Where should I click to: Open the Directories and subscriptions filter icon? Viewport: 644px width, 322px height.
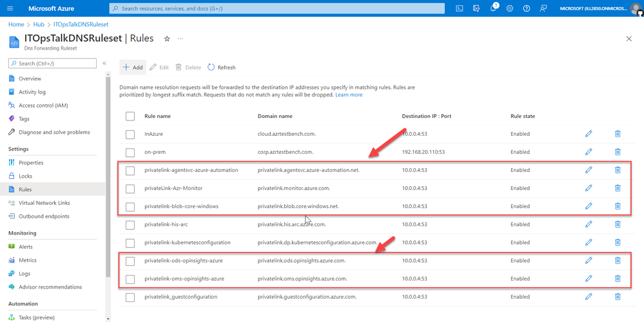tap(477, 8)
